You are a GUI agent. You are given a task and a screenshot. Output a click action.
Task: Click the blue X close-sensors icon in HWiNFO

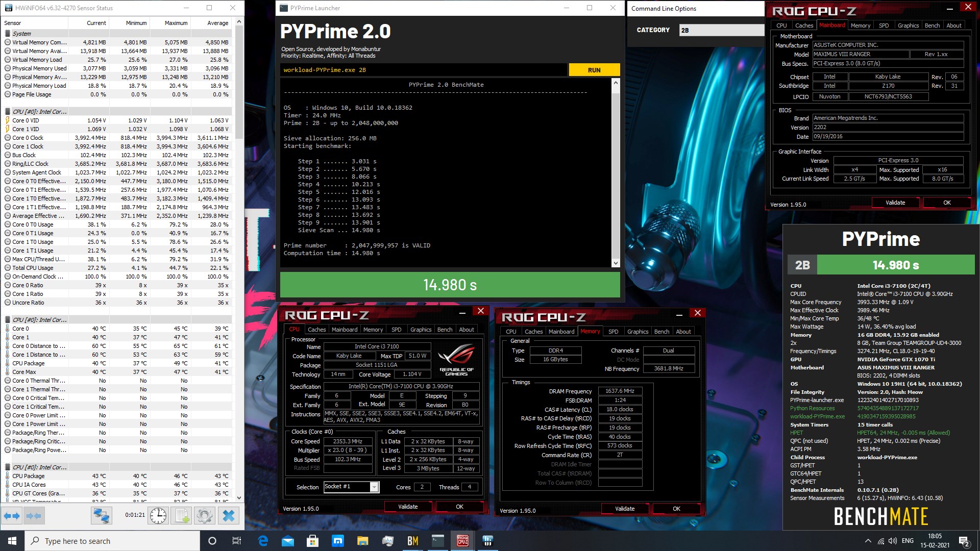point(229,516)
